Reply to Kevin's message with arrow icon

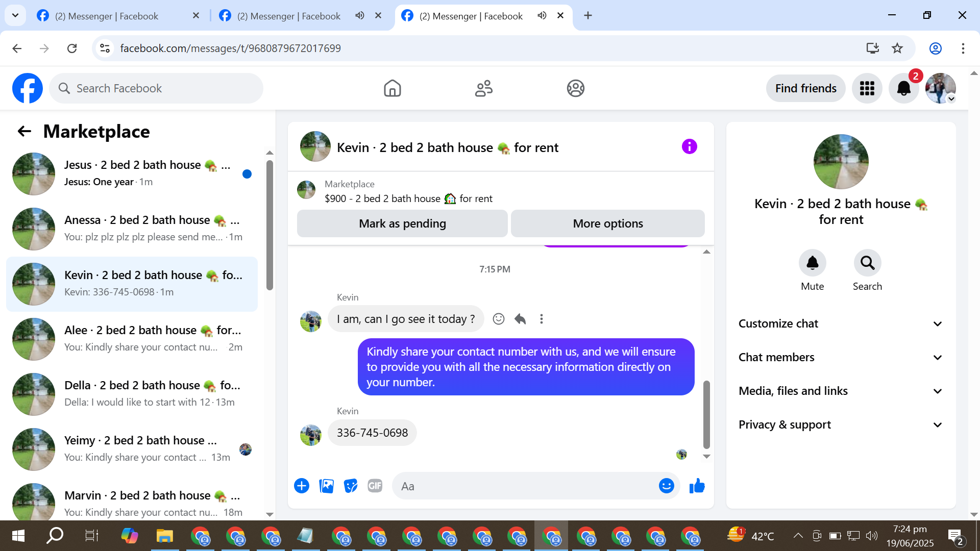pyautogui.click(x=520, y=319)
